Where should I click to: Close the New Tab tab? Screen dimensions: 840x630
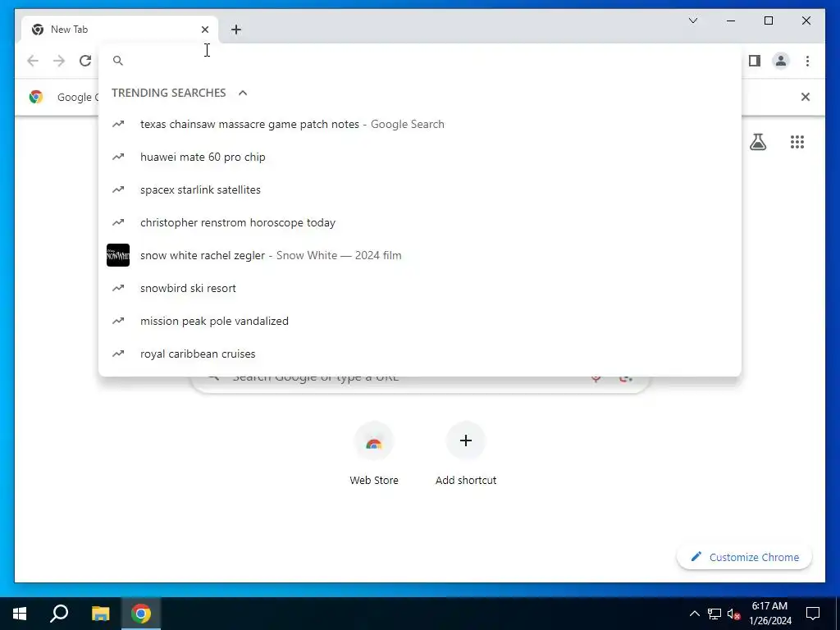click(205, 30)
